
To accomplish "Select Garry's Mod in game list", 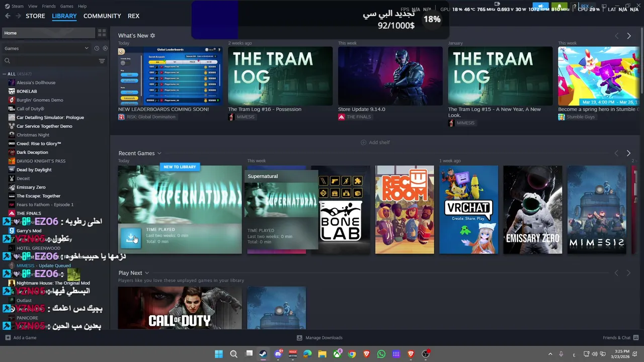I will pyautogui.click(x=29, y=231).
